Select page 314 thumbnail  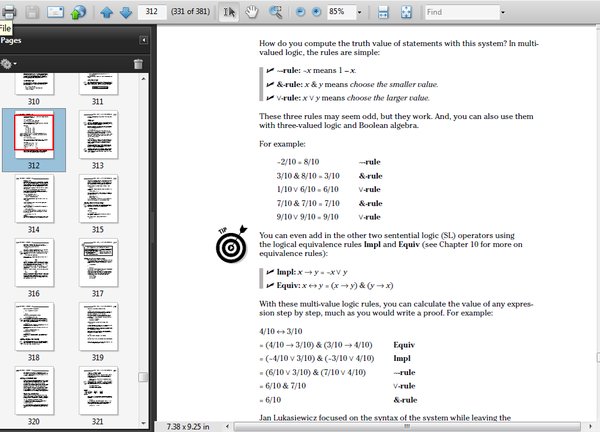34,199
